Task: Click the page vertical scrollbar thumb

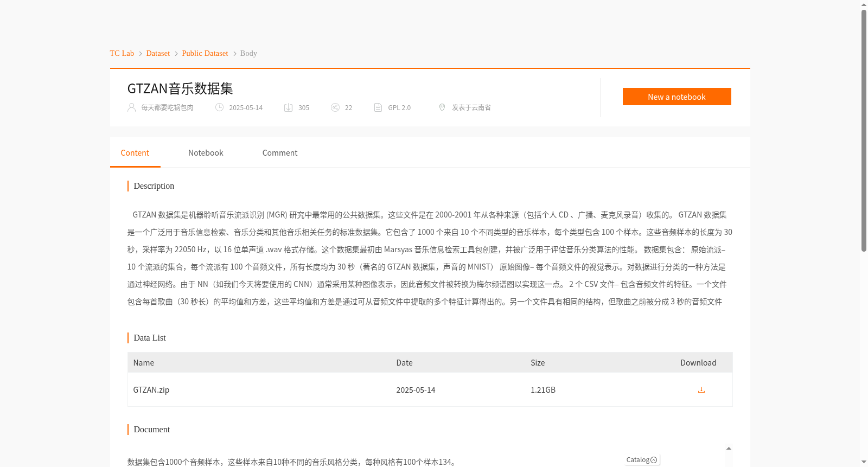Action: pyautogui.click(x=864, y=130)
